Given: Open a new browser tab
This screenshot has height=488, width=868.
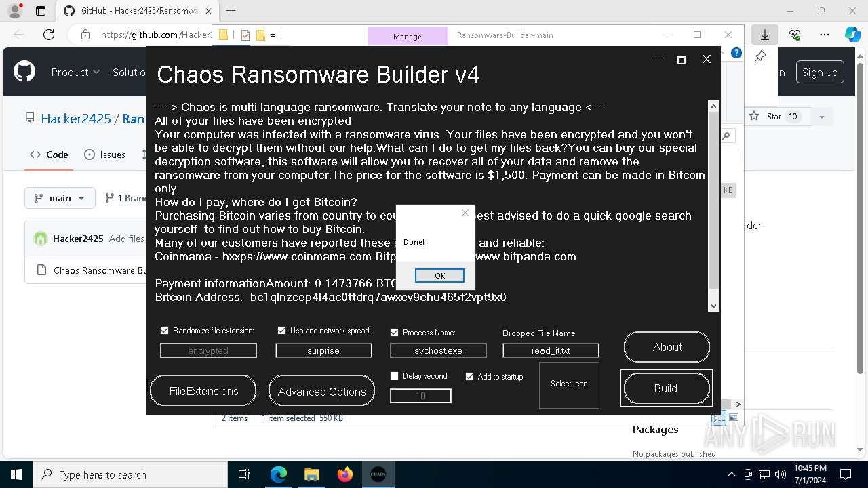Looking at the screenshot, I should (x=231, y=11).
